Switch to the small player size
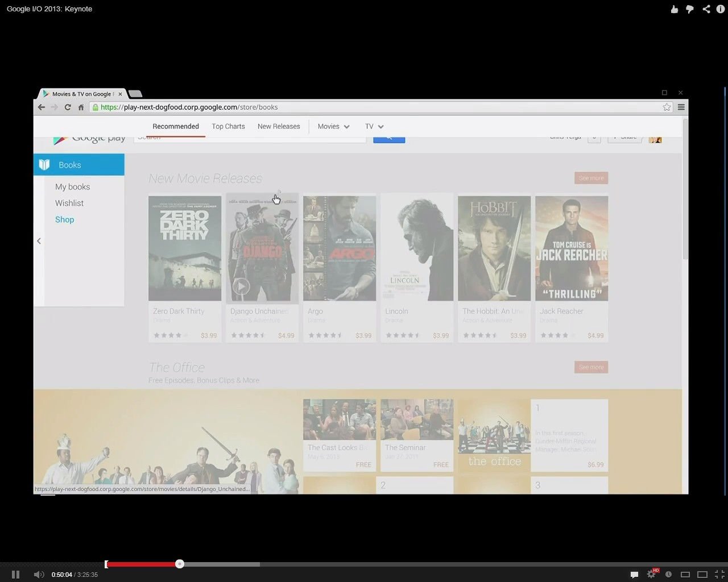The image size is (728, 582). (685, 575)
